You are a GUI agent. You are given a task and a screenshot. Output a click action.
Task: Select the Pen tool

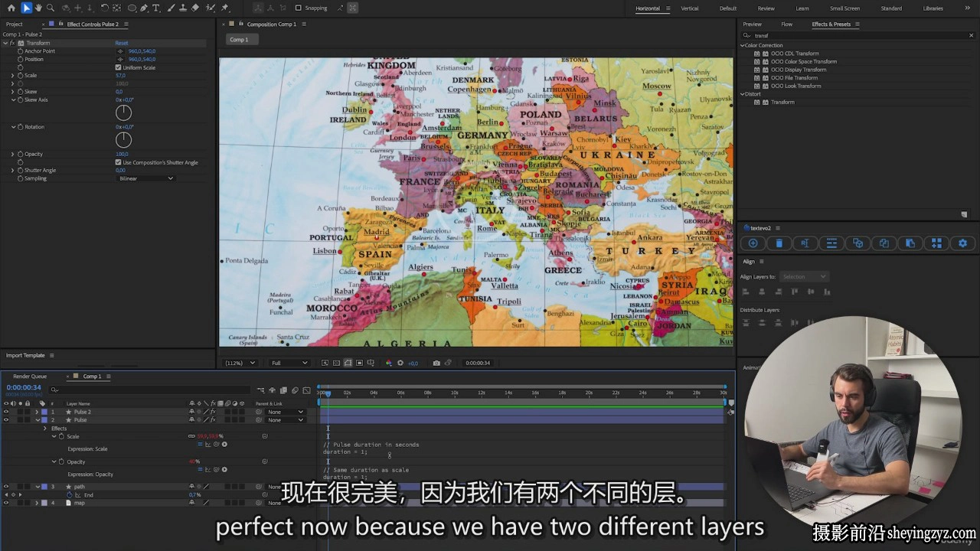(x=144, y=8)
